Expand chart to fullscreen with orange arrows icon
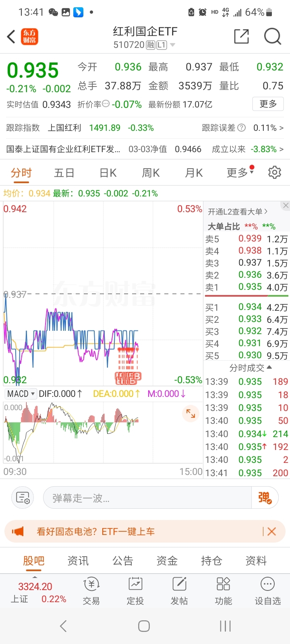This screenshot has width=290, height=644. pos(191,414)
